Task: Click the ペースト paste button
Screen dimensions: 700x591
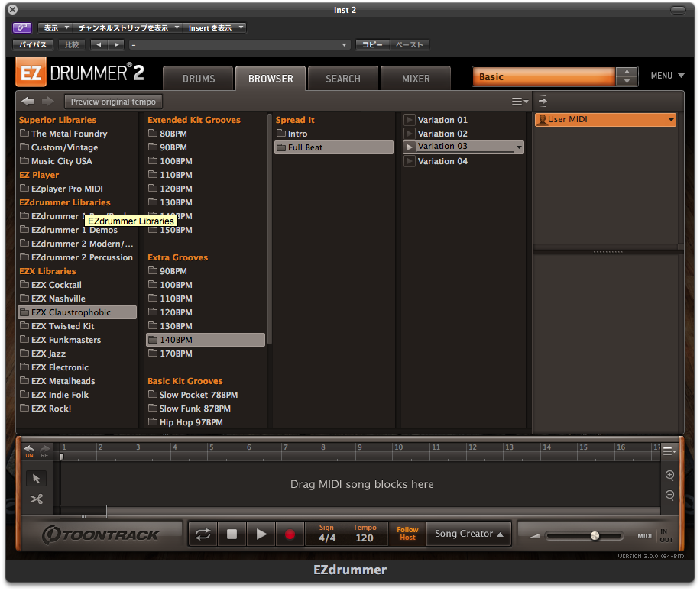Action: [x=410, y=44]
